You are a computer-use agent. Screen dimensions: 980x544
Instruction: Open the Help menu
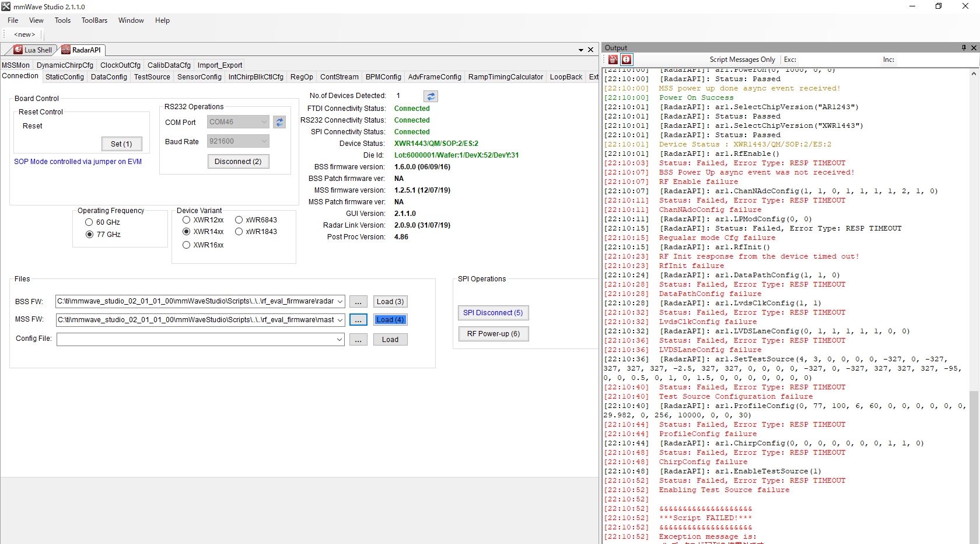click(162, 20)
